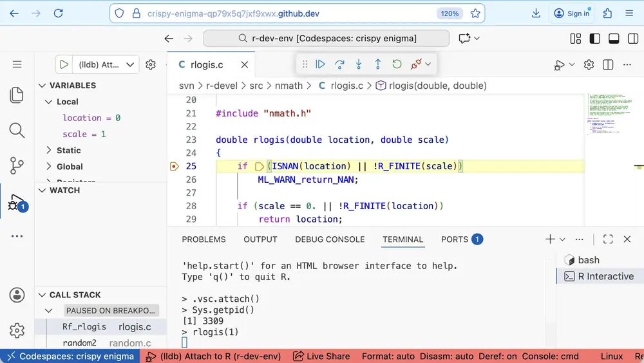Open Search view in activity bar

click(x=17, y=131)
